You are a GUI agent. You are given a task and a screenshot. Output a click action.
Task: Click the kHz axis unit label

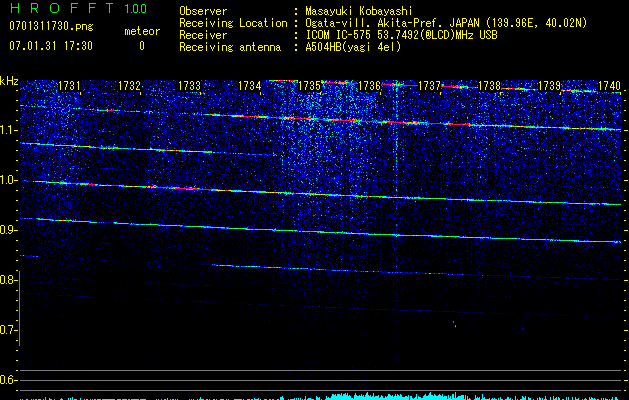9,81
